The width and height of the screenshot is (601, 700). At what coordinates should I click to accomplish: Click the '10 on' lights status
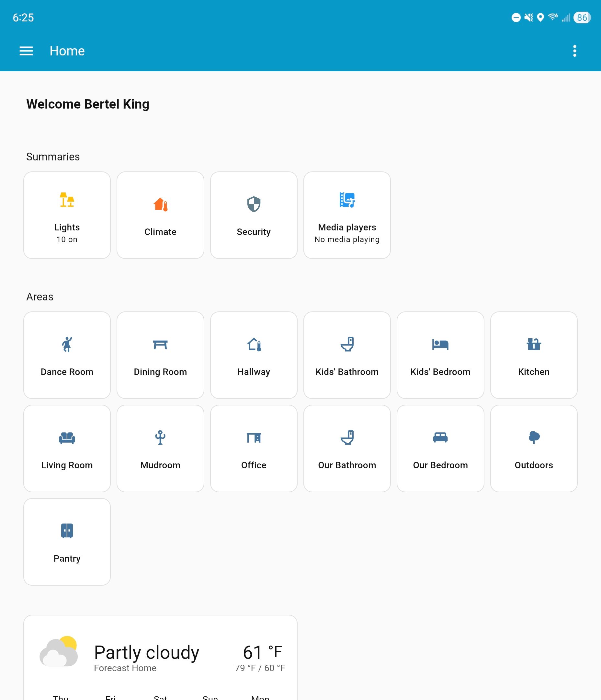pyautogui.click(x=67, y=239)
